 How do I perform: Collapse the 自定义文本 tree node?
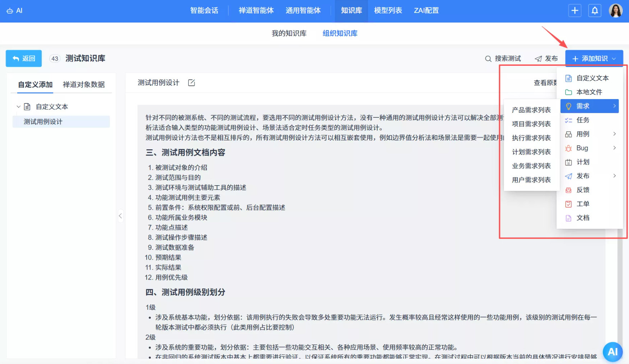click(x=18, y=106)
